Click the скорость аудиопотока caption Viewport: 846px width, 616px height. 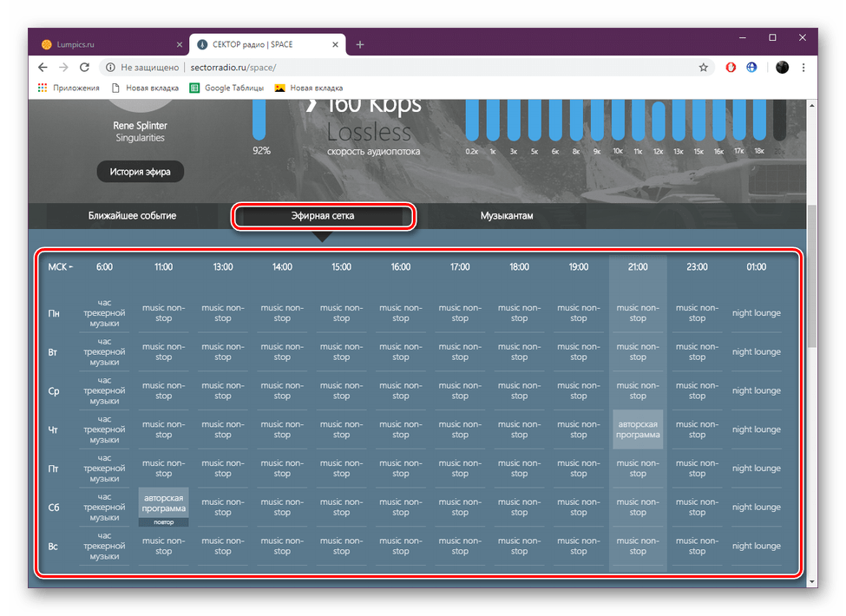373,152
